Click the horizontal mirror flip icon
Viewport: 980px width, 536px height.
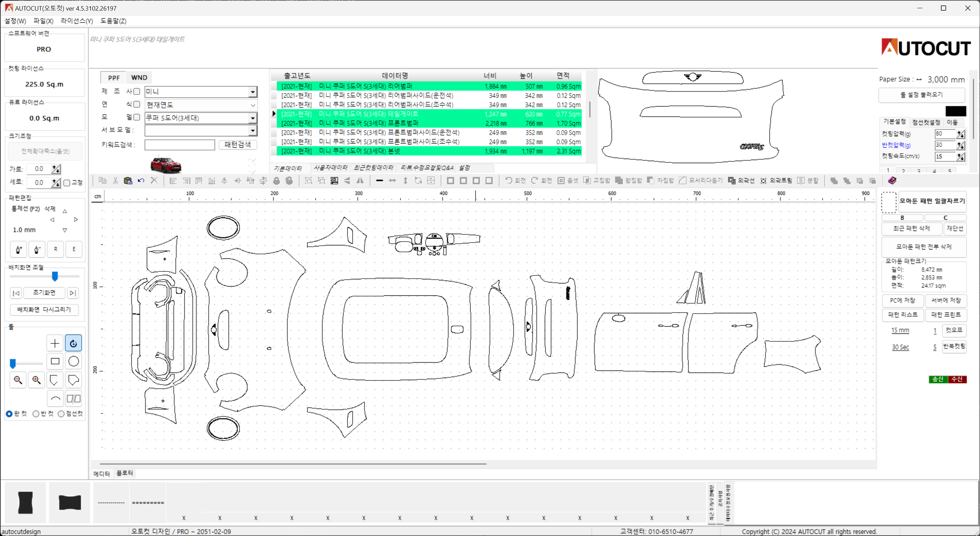[x=360, y=181]
